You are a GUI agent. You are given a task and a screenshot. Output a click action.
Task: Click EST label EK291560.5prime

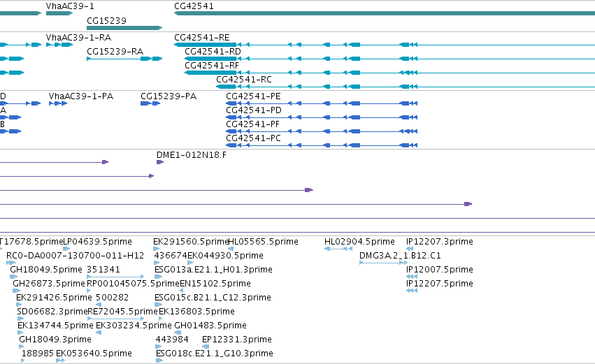click(x=191, y=242)
